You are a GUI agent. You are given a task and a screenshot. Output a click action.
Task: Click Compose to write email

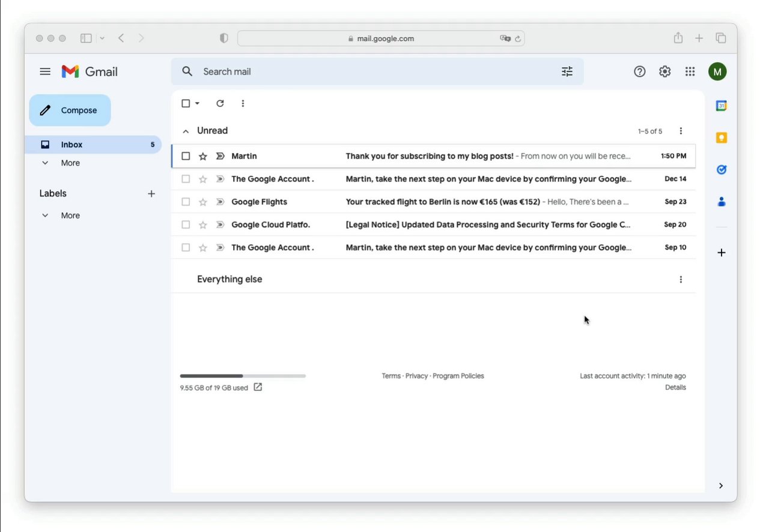[70, 110]
